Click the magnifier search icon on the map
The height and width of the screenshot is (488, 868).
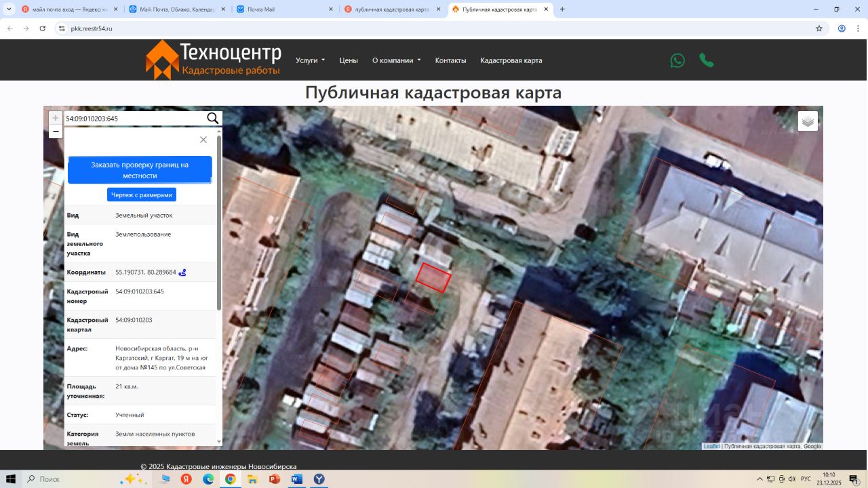213,119
